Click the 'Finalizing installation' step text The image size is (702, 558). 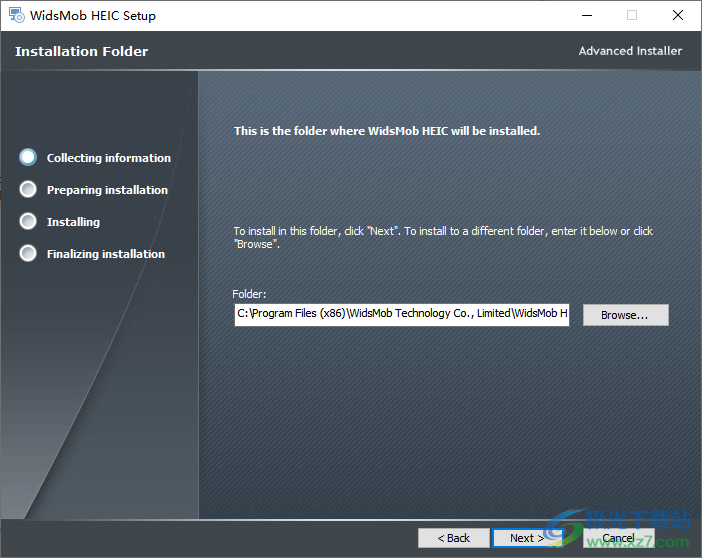tap(106, 254)
